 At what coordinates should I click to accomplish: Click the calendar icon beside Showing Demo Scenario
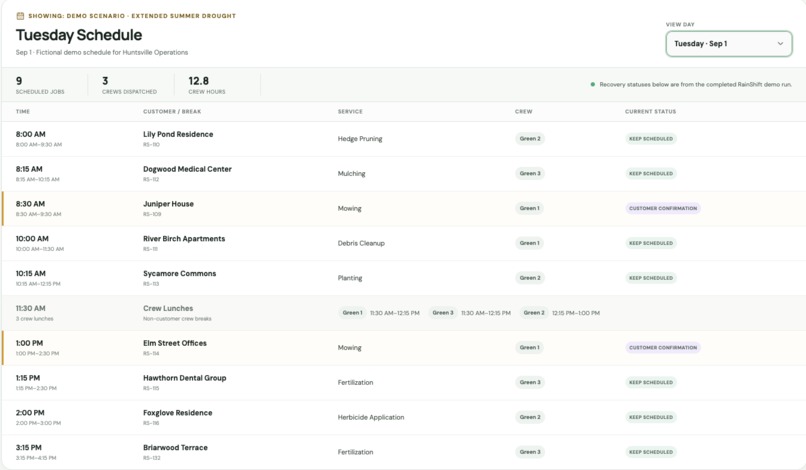click(x=20, y=16)
